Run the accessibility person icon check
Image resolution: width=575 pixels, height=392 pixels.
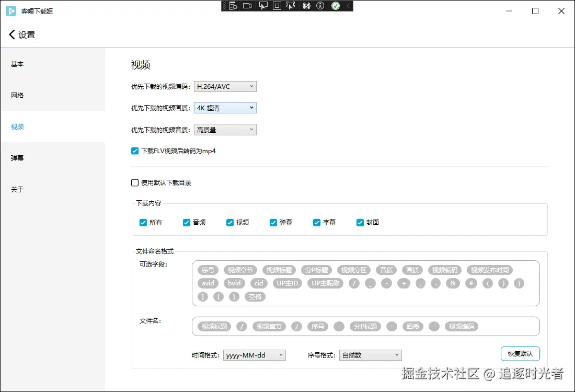point(320,6)
